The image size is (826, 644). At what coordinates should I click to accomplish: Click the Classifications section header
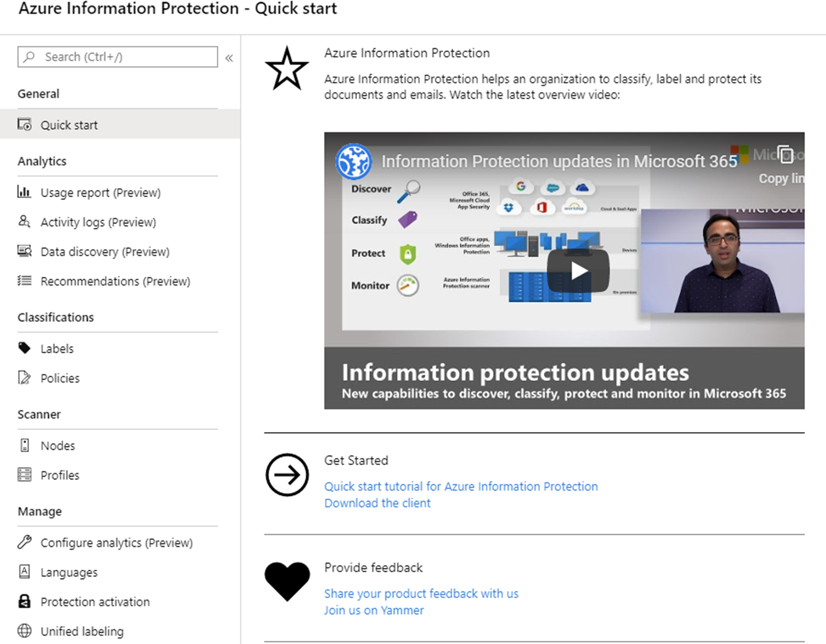point(56,317)
